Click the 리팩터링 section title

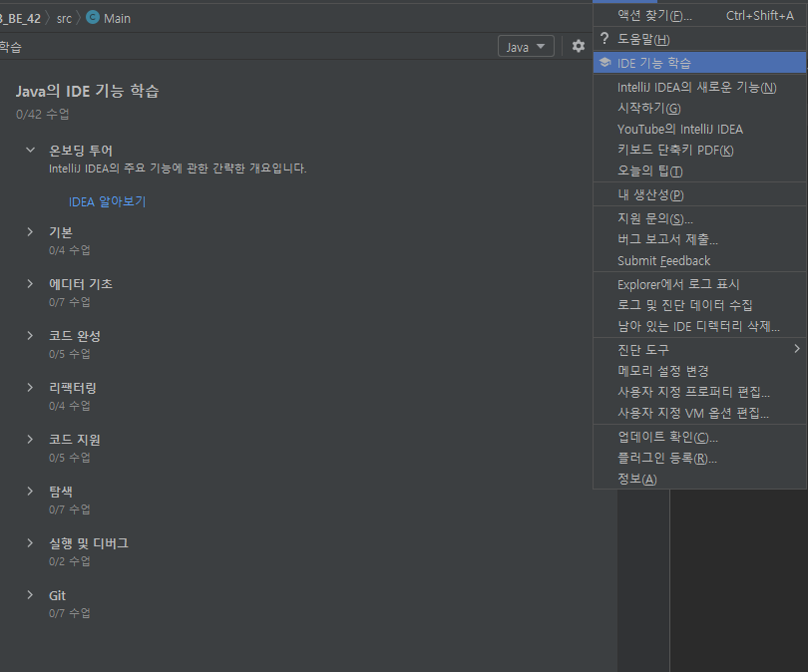73,388
